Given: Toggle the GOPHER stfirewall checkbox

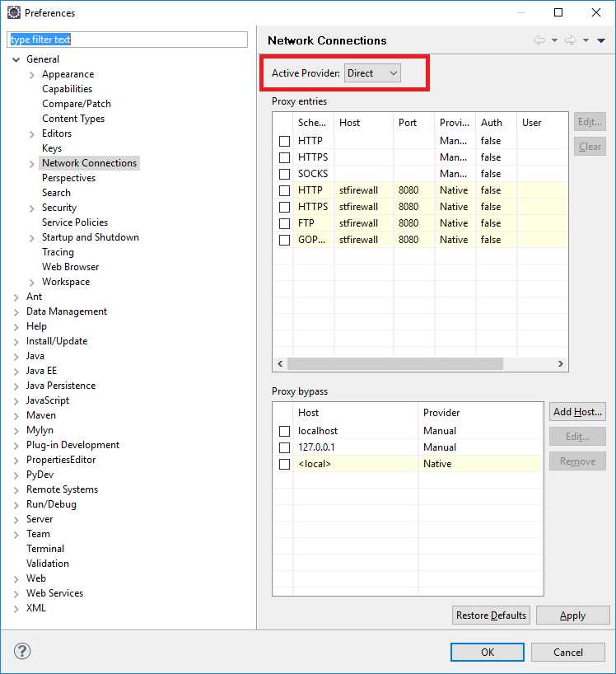Looking at the screenshot, I should (x=284, y=240).
